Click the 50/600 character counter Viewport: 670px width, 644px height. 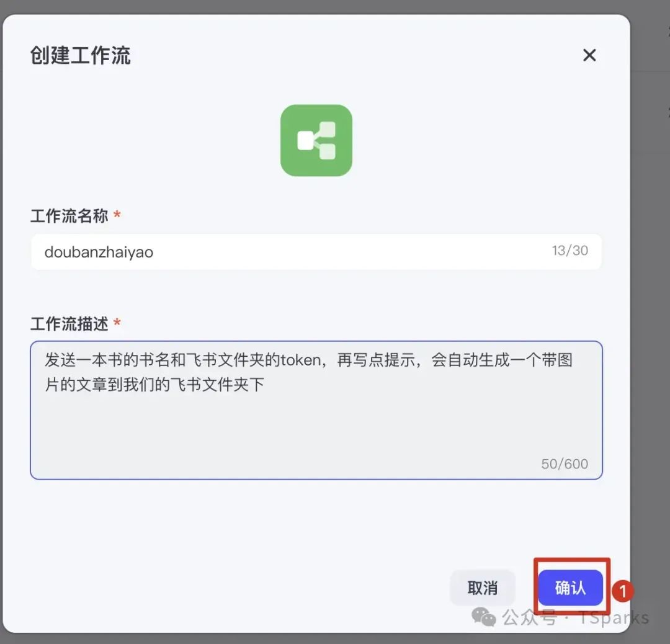click(565, 464)
